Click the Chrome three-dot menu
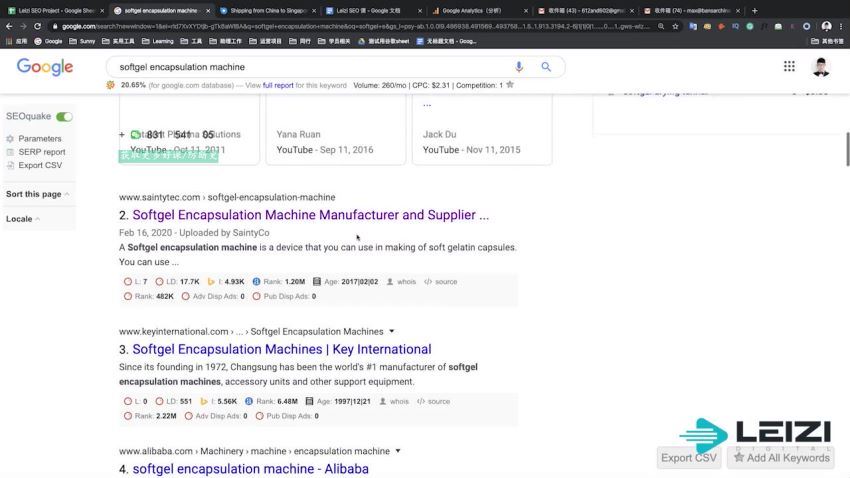 841,26
